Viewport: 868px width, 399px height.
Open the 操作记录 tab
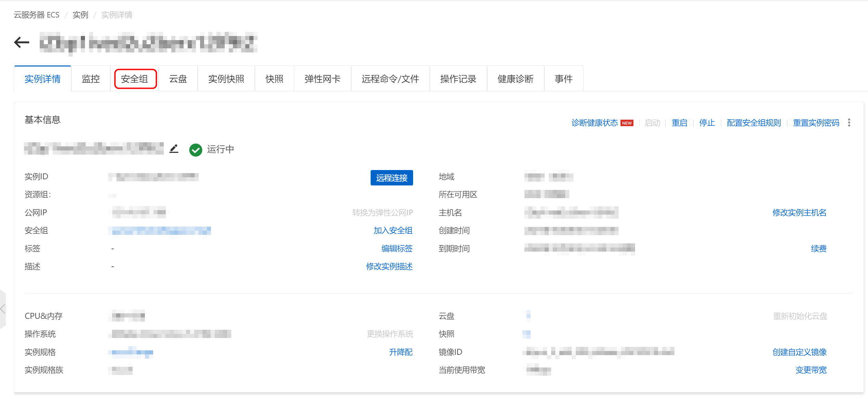click(458, 79)
